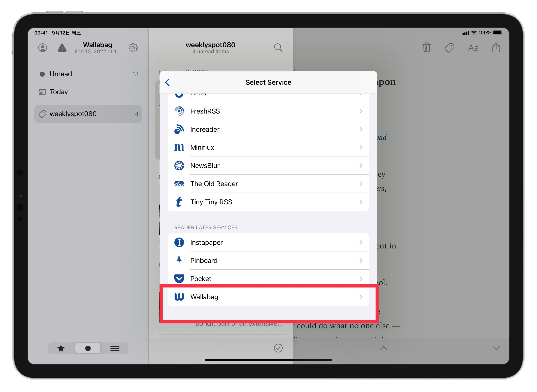Screen dimensions: 537x392
Task: Select Pocket service label
Action: 200,279
